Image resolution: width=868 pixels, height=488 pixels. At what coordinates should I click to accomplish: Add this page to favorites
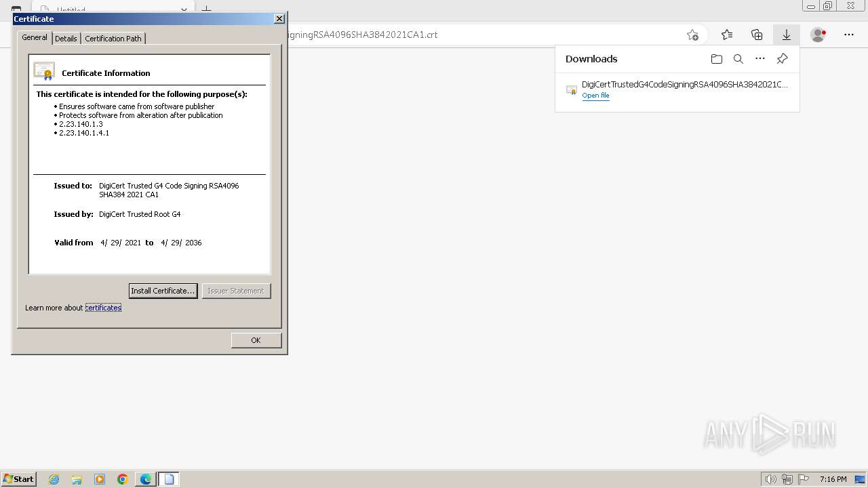(x=692, y=35)
